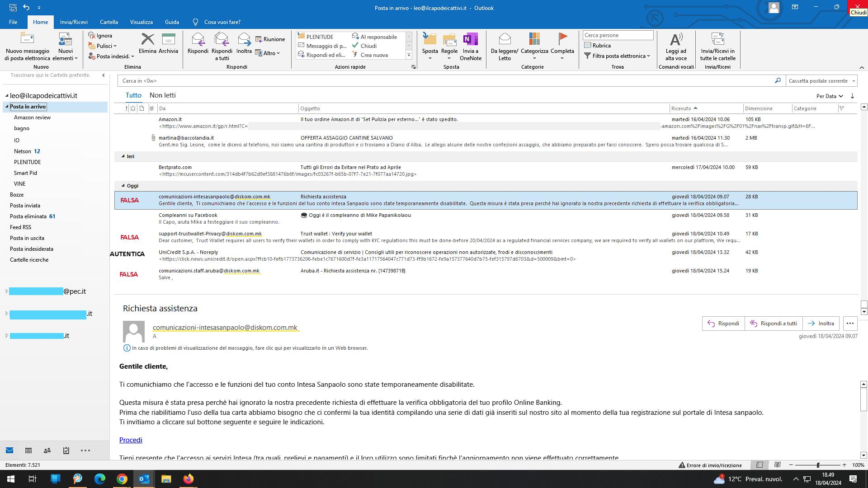The height and width of the screenshot is (488, 868).
Task: Switch to Calendar view icon
Action: (28, 450)
